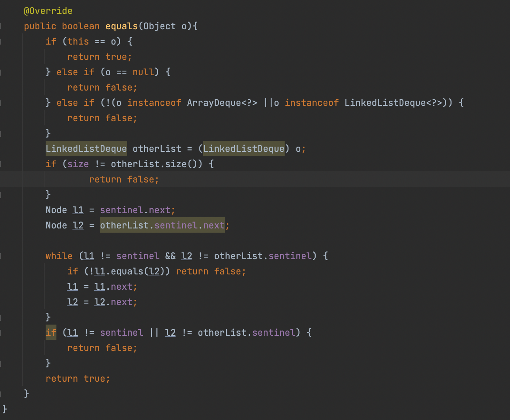This screenshot has width=510, height=420.
Task: Click the l1 variable in Node declaration
Action: click(78, 210)
